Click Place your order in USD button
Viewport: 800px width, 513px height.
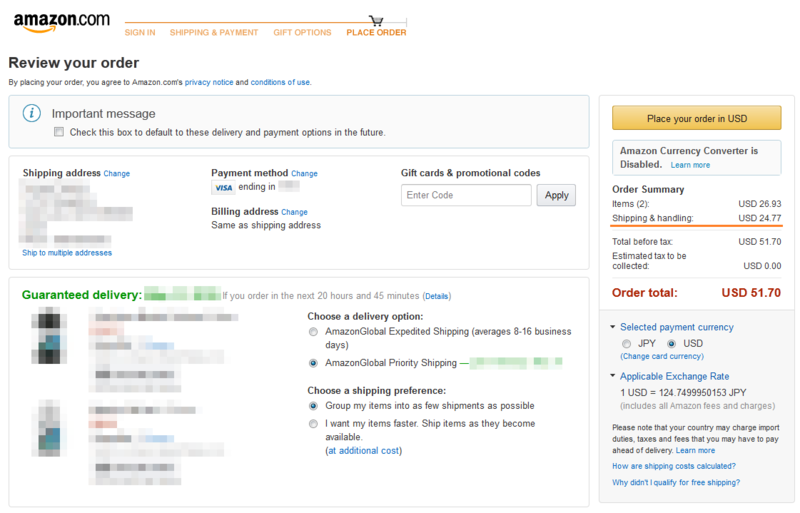point(696,118)
